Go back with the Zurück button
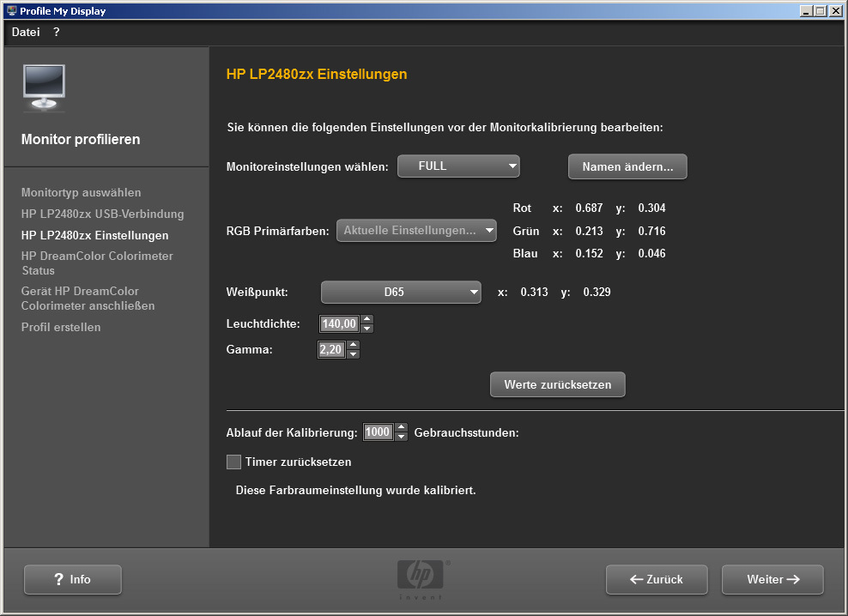The image size is (848, 616). pyautogui.click(x=657, y=579)
